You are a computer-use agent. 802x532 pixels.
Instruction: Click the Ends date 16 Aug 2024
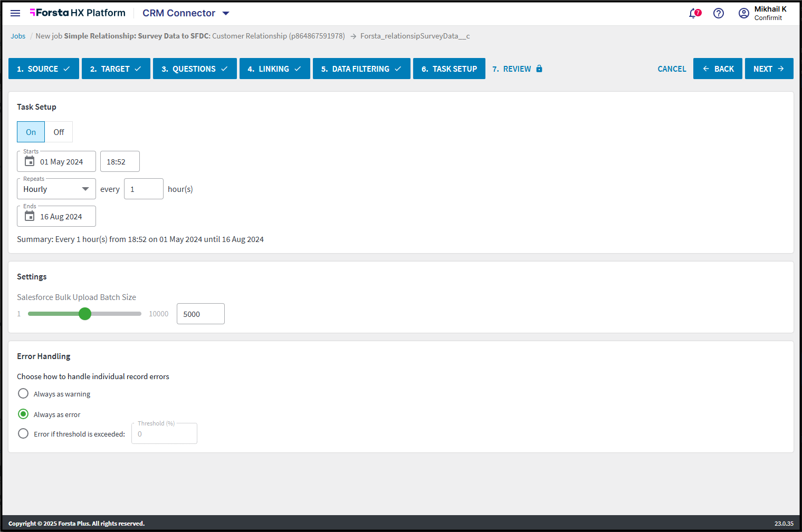click(x=61, y=217)
